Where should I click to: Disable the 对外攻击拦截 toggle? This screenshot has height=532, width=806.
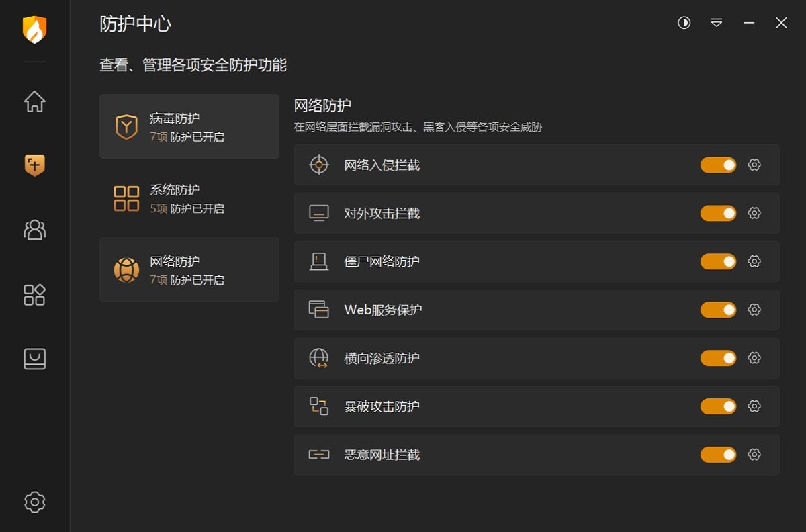718,213
